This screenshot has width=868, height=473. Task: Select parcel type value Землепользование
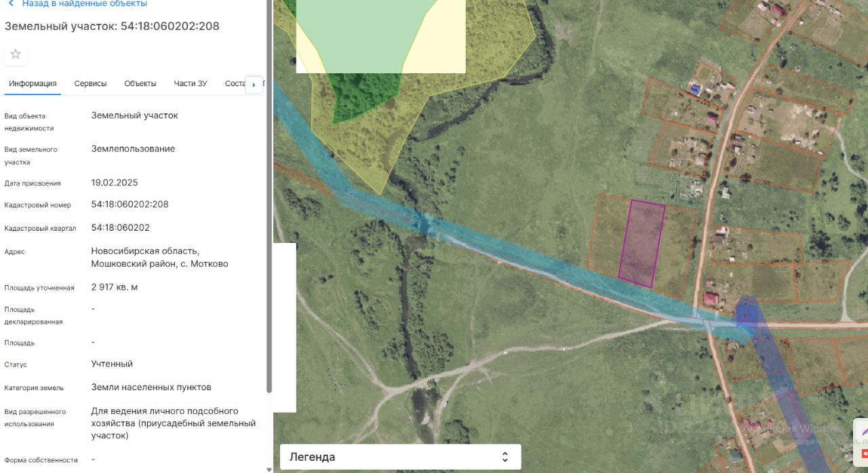[x=133, y=149]
